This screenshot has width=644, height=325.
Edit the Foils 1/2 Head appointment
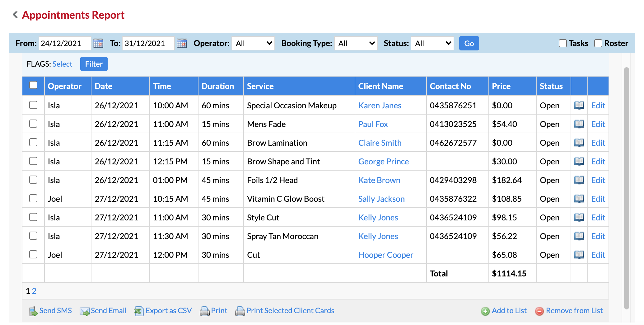598,180
